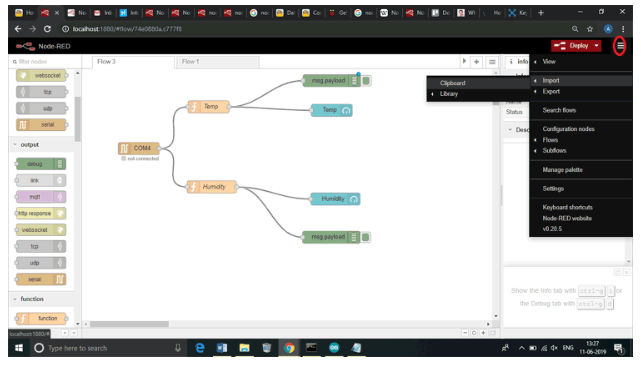Open the Node-RED hamburger menu icon
641x369 pixels.
(620, 46)
